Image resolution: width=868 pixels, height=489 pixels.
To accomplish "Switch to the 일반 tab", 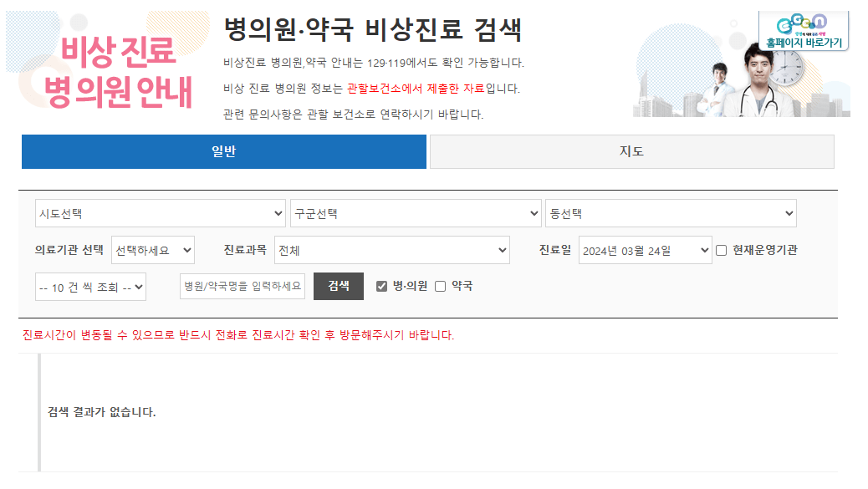I will 224,151.
